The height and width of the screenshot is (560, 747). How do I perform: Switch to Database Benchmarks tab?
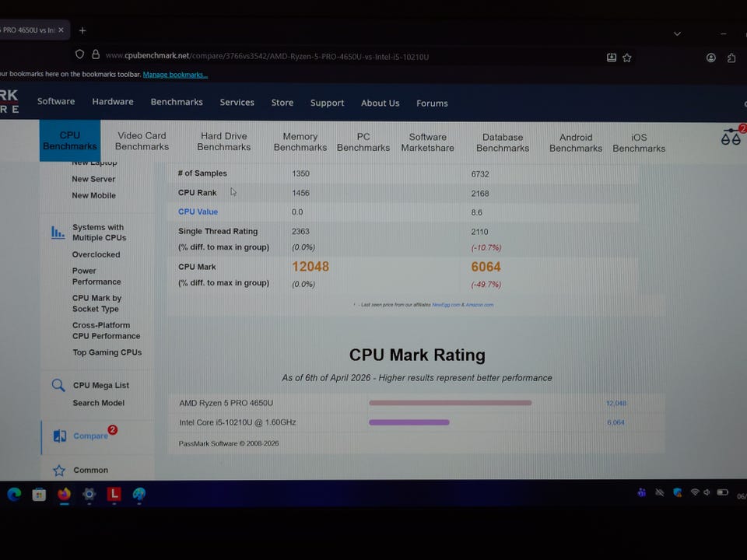pyautogui.click(x=503, y=142)
